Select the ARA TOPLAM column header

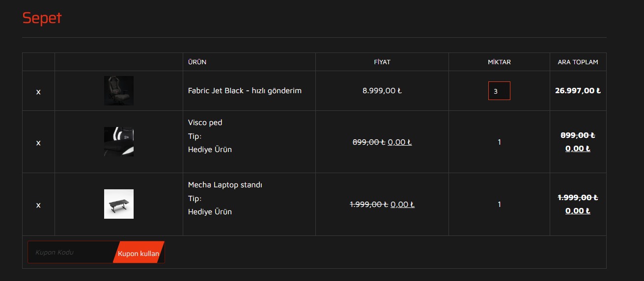coord(578,62)
